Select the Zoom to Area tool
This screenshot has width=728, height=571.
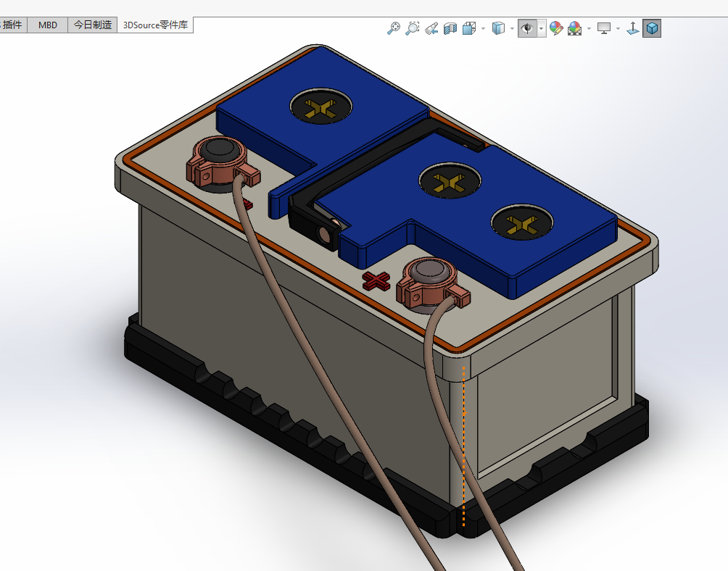413,28
